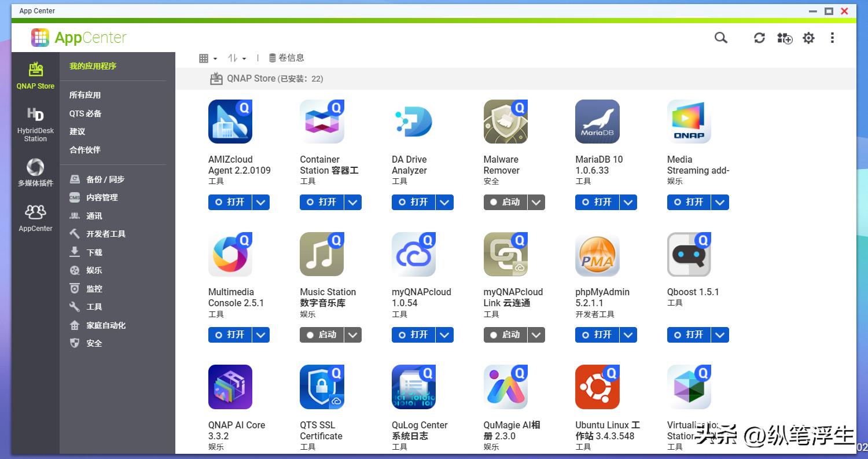Expand phpMyAdmin button dropdown arrow
This screenshot has width=868, height=459.
628,335
